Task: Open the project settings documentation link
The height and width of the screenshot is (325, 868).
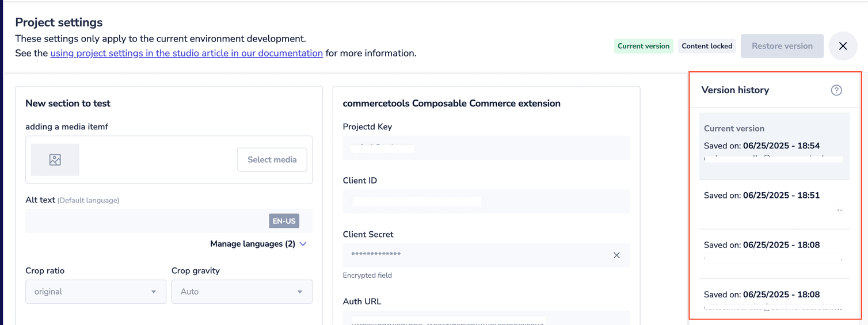Action: (x=186, y=53)
